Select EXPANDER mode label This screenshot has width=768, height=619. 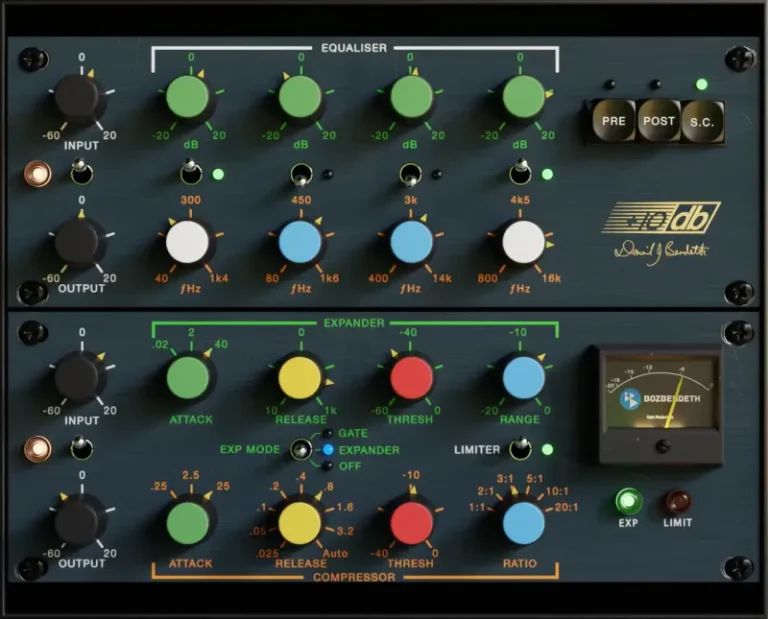coord(369,450)
